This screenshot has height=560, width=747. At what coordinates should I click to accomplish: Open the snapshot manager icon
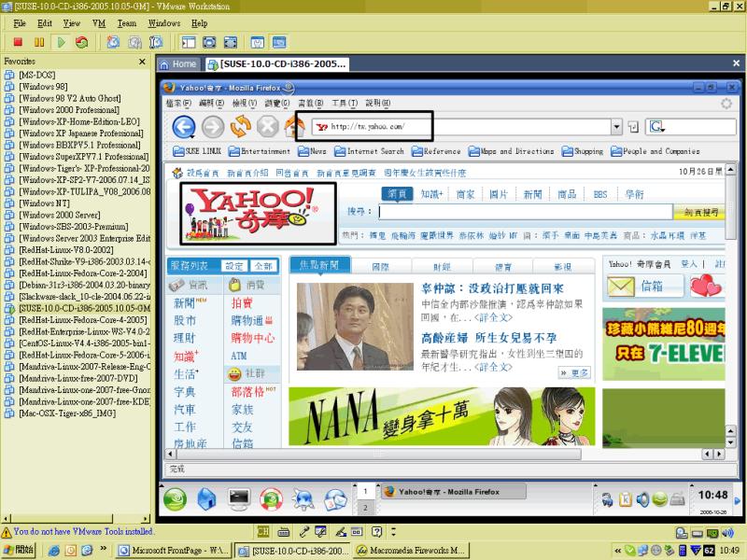point(156,42)
